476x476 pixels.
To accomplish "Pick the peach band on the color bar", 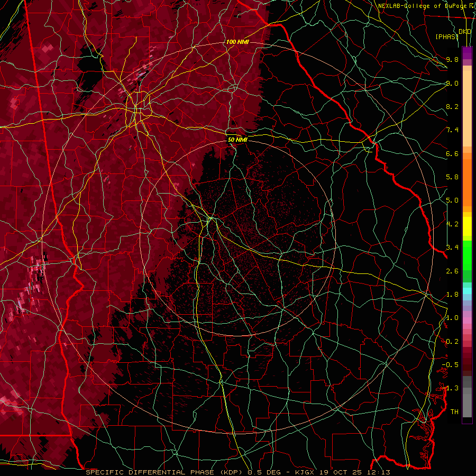I will [x=467, y=109].
